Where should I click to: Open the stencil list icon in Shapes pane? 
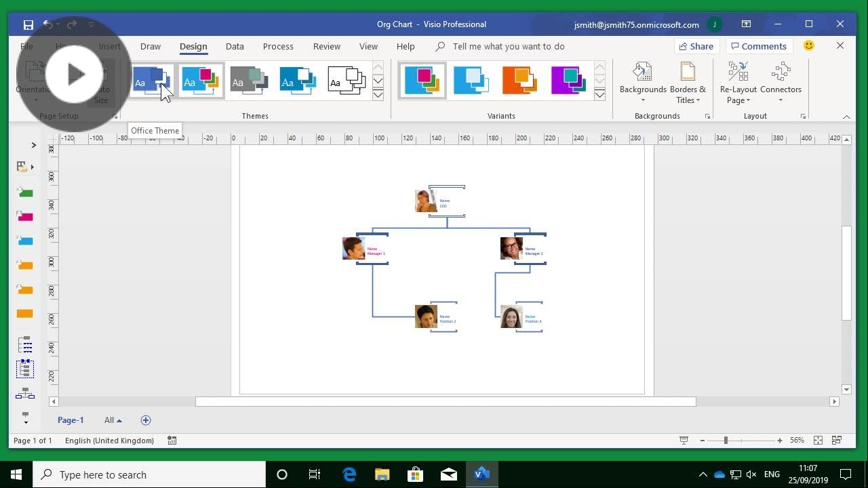click(24, 167)
